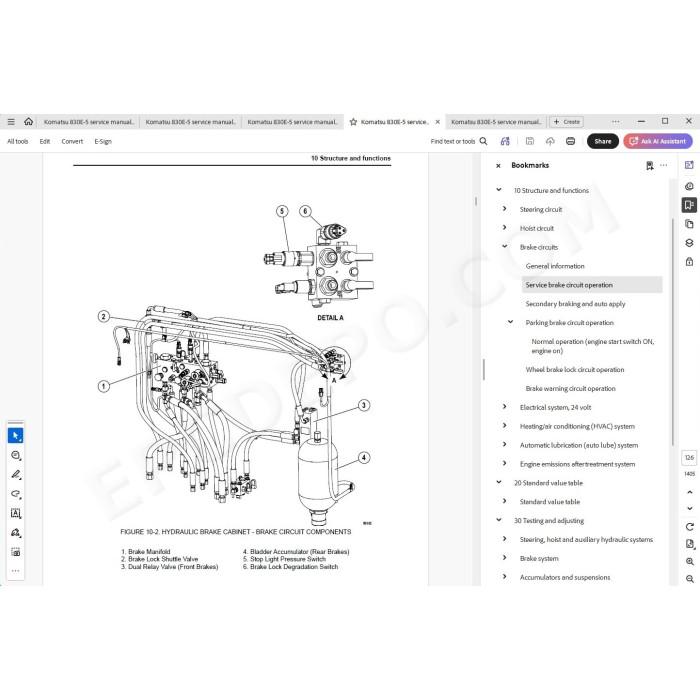The image size is (700, 700).
Task: Select the add text box tool
Action: [16, 513]
